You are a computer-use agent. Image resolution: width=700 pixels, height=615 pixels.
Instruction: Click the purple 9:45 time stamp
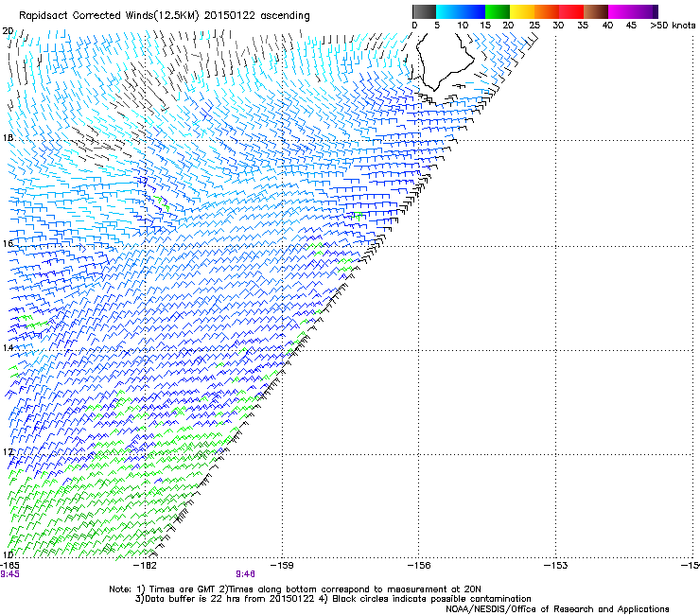9,574
